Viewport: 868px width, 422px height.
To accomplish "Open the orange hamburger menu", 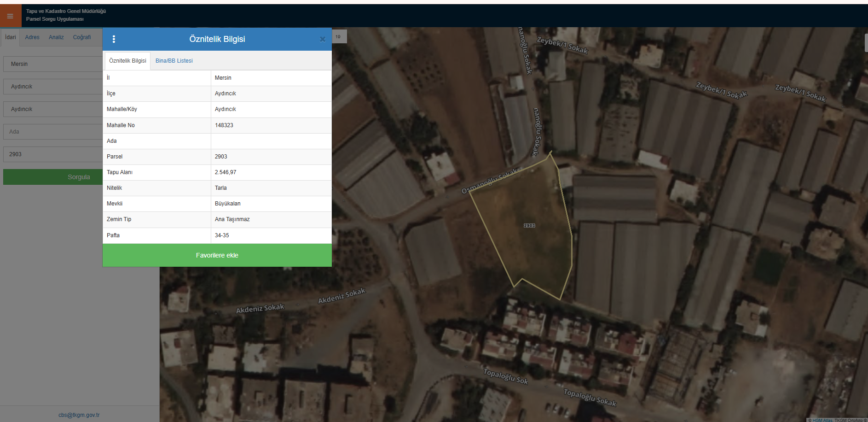I will (x=10, y=16).
